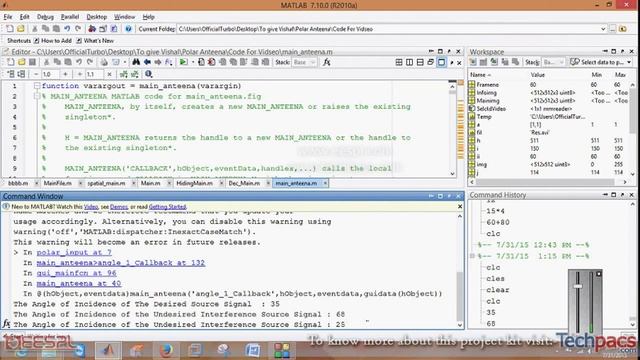Close the main_anteena.m tab
The width and height of the screenshot is (640, 360).
point(325,183)
